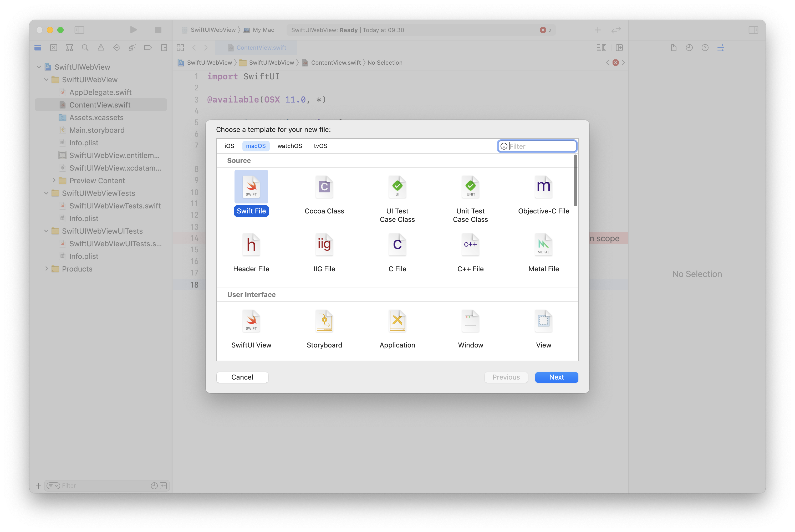
Task: Toggle the navigator sidebar visibility
Action: pyautogui.click(x=79, y=30)
